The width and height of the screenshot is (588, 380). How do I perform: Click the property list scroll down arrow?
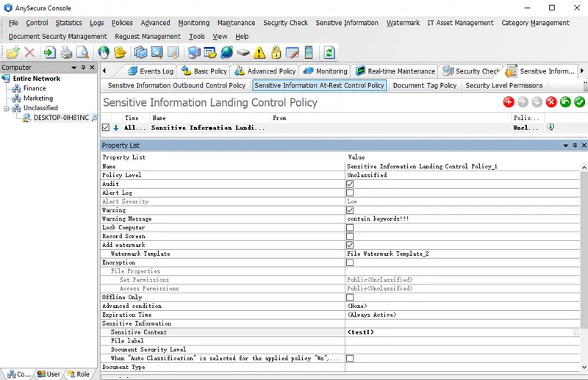click(584, 368)
